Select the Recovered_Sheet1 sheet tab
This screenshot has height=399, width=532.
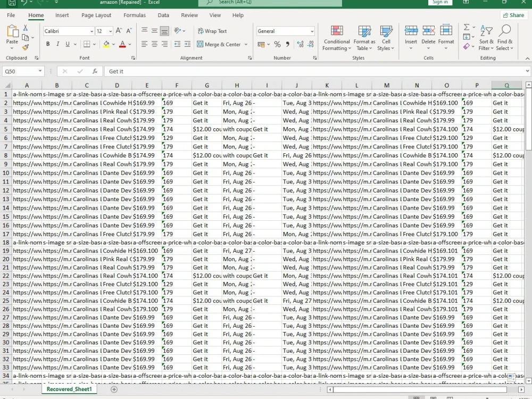coord(69,389)
